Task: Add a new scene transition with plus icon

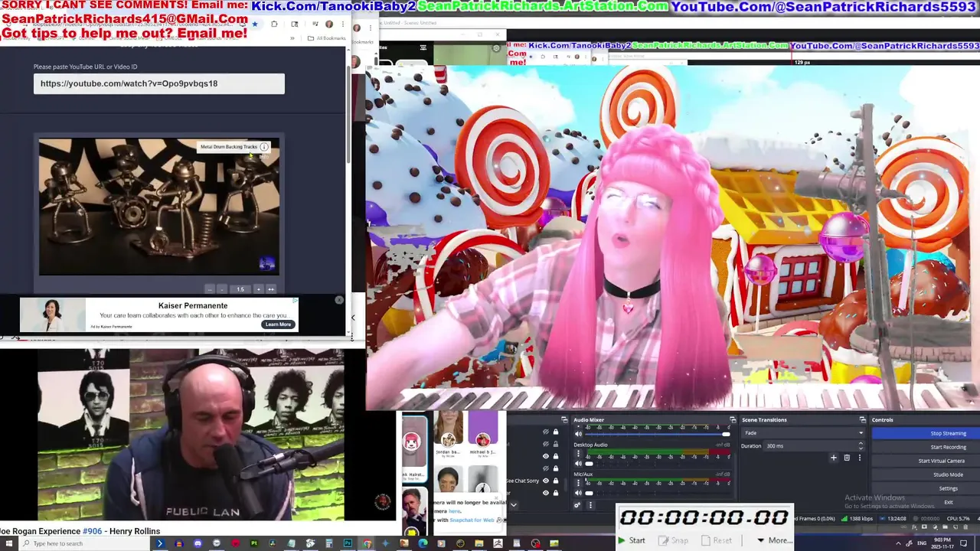Action: [x=834, y=458]
